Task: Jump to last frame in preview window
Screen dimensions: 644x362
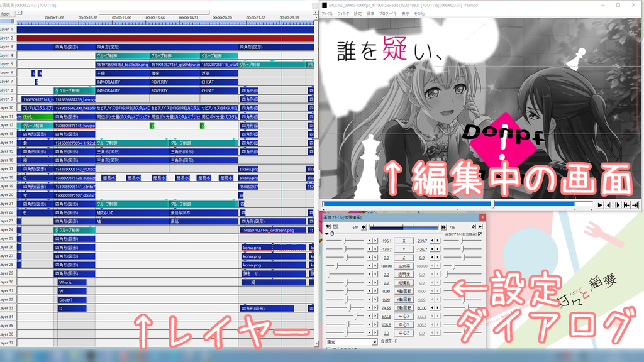Action: coord(635,205)
